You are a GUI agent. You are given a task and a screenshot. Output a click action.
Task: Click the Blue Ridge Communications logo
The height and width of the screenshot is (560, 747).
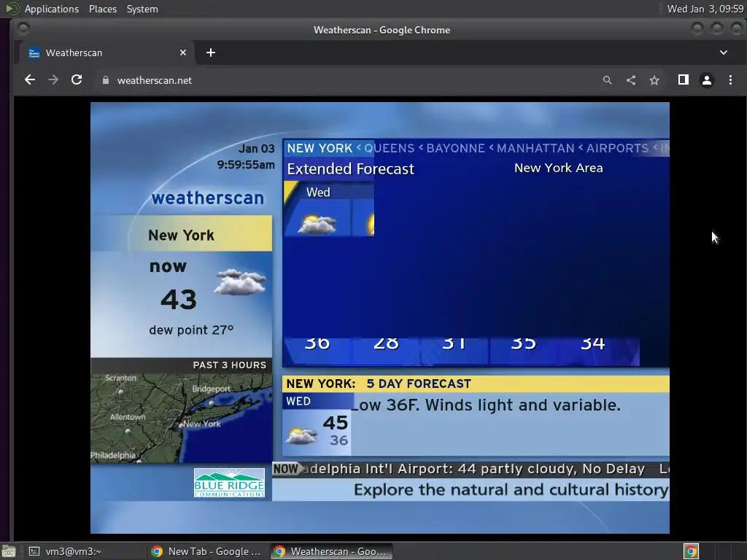coord(229,483)
